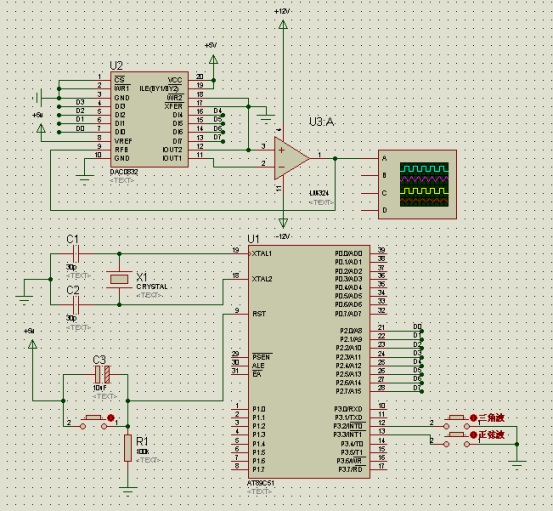Click the +5V terminal above DAC VCC
The image size is (553, 511).
pyautogui.click(x=213, y=59)
